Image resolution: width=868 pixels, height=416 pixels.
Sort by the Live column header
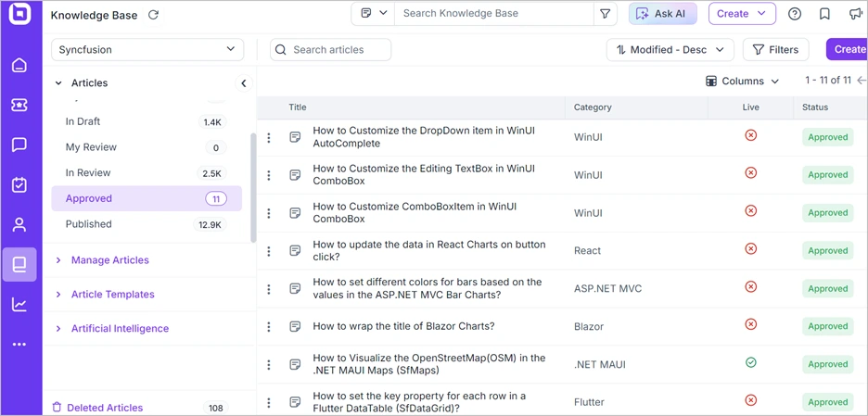click(x=750, y=107)
